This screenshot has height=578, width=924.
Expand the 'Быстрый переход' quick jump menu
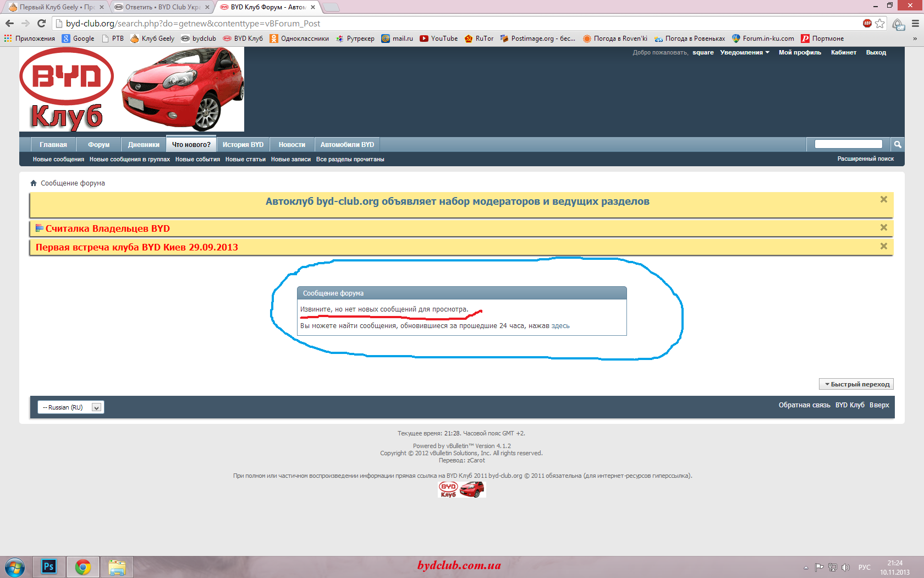(856, 384)
